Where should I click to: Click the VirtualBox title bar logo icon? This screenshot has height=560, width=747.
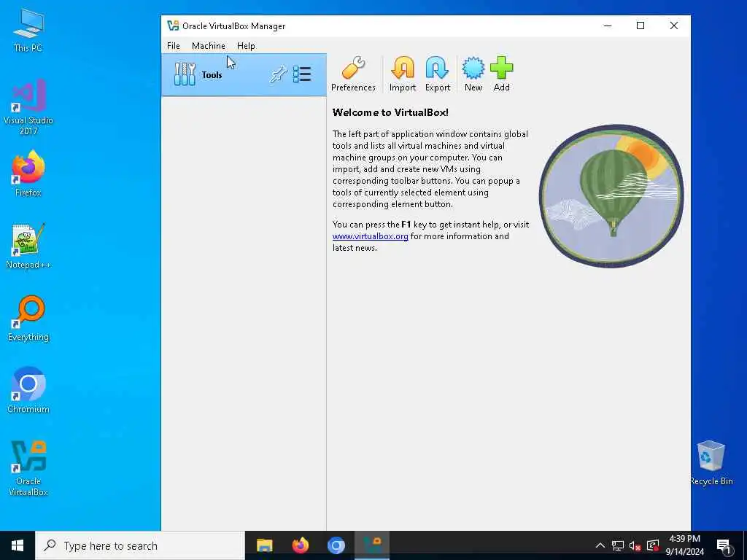tap(173, 26)
